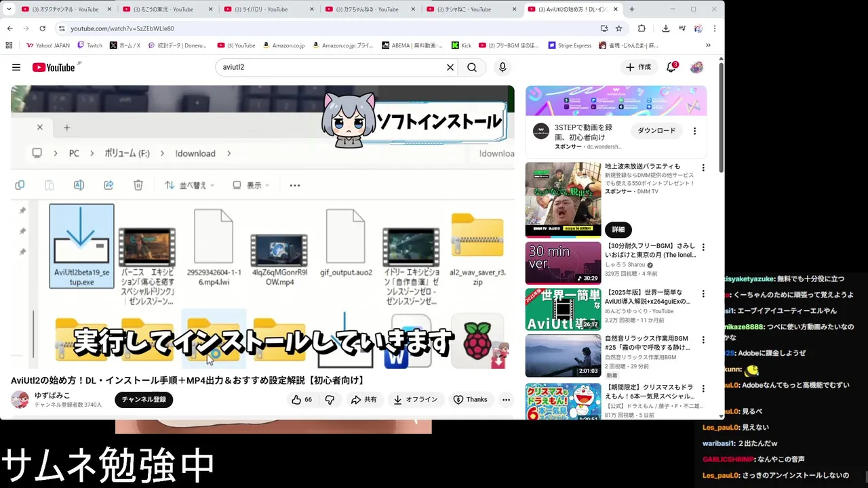Run the YouTube search magnifier button
The width and height of the screenshot is (868, 488).
click(472, 67)
